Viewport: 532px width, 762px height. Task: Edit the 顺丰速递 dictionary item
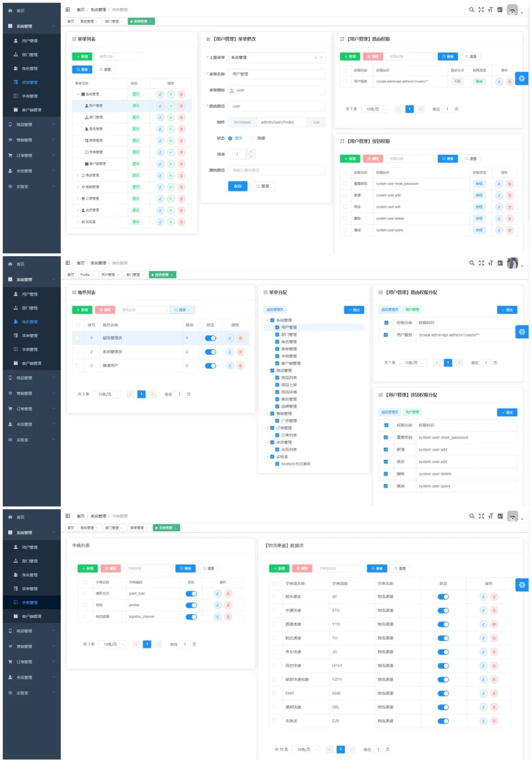coord(483,597)
